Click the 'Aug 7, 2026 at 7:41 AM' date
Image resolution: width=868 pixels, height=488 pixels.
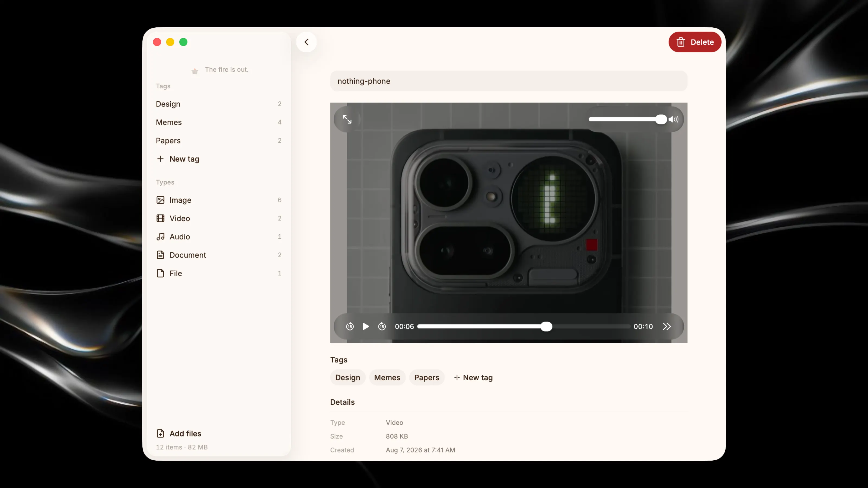point(420,450)
